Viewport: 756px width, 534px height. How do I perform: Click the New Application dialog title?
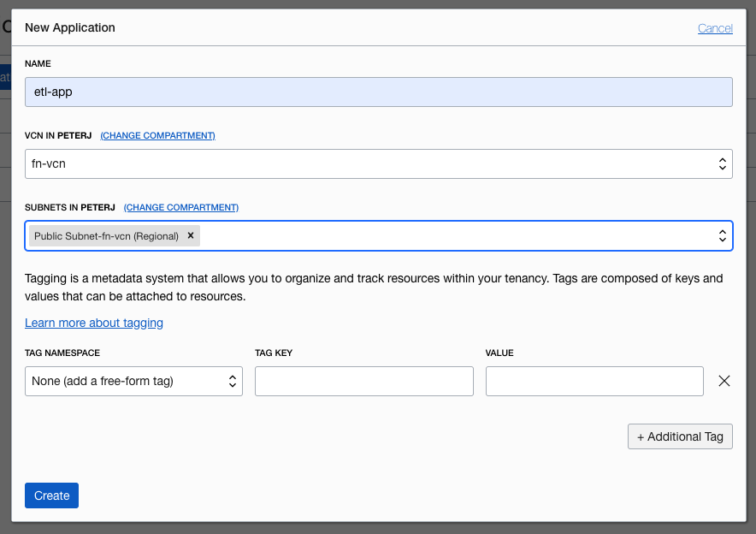[70, 27]
